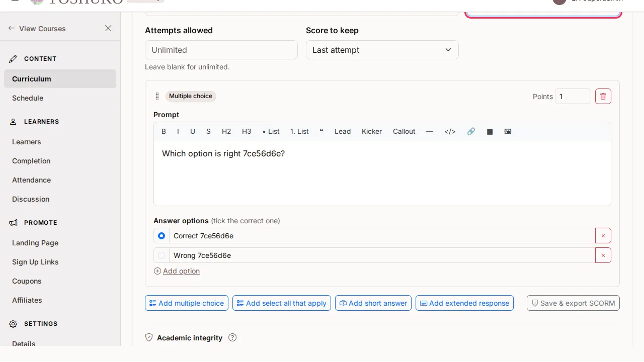Mark 'Correct 7ce56d6e' as the right answer
This screenshot has width=644, height=362.
point(162,236)
